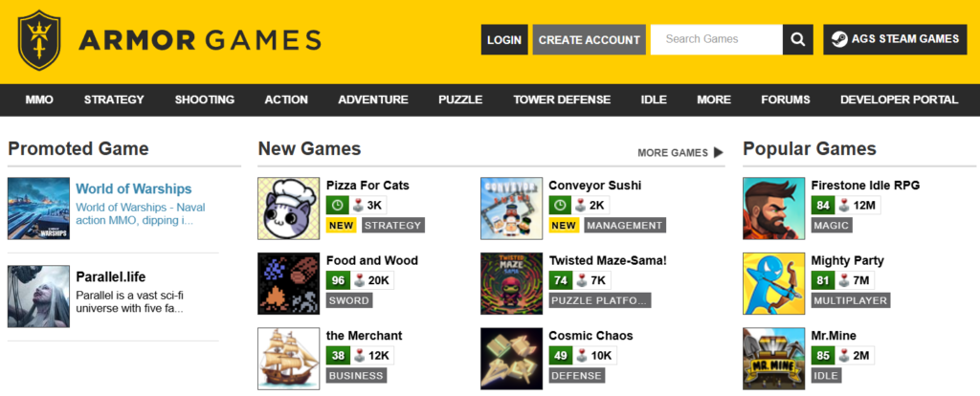Image resolution: width=980 pixels, height=396 pixels.
Task: Click the Armor Games shield logo
Action: click(x=38, y=40)
